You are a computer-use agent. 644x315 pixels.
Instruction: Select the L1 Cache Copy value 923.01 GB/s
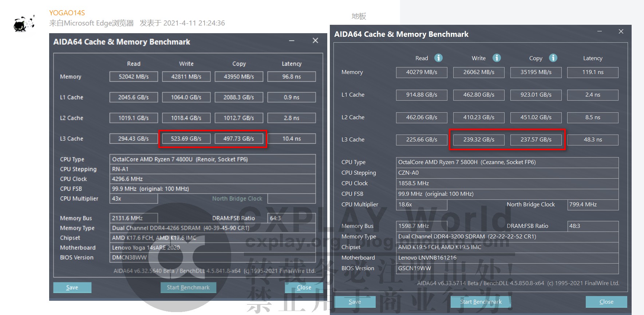536,95
